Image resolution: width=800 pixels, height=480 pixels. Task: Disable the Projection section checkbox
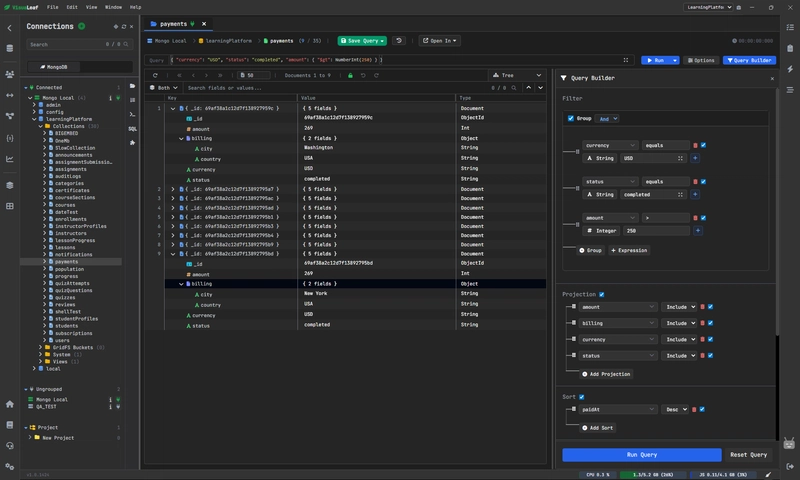click(x=601, y=295)
